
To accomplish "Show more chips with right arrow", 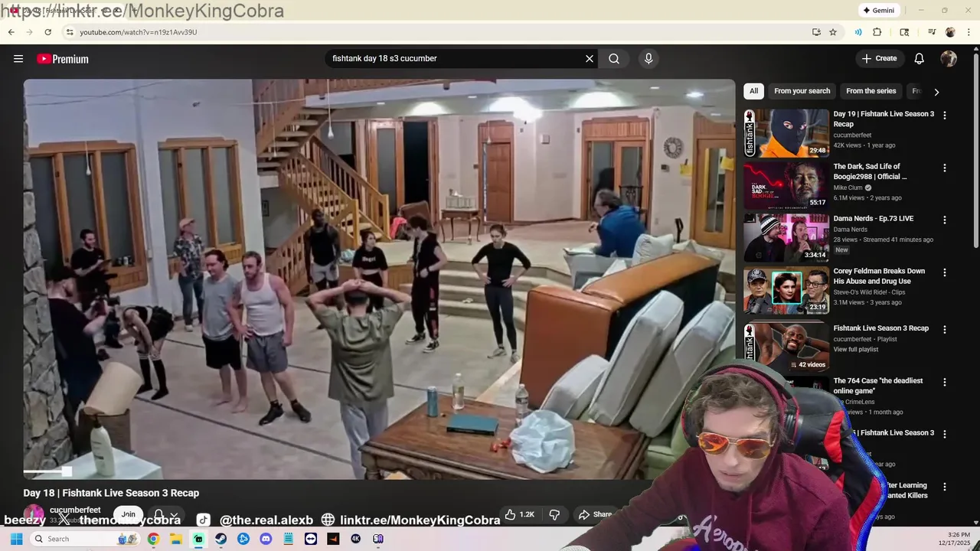I will pyautogui.click(x=936, y=92).
